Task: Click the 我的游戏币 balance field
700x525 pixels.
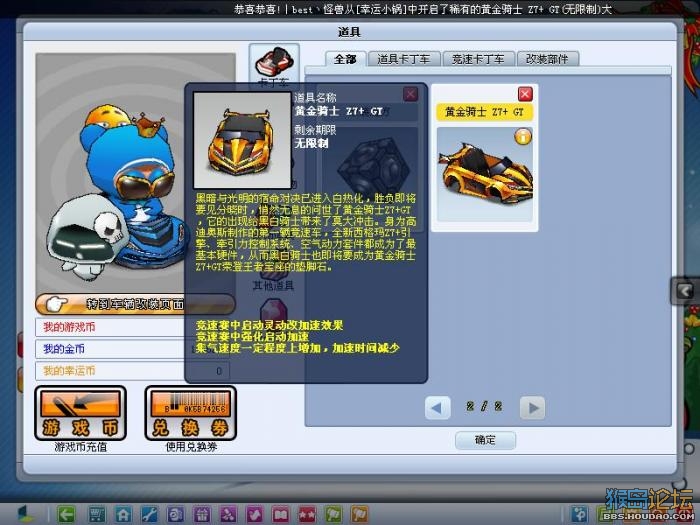Action: [x=133, y=327]
